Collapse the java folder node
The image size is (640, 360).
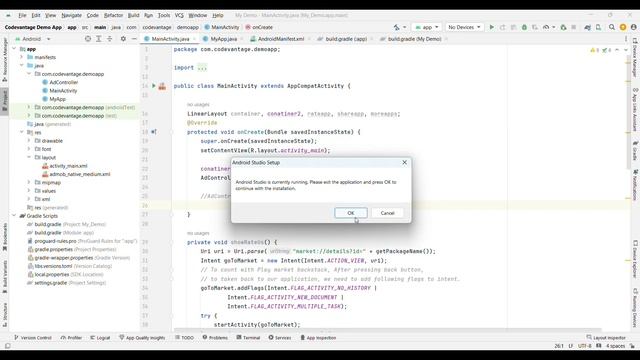(22, 65)
